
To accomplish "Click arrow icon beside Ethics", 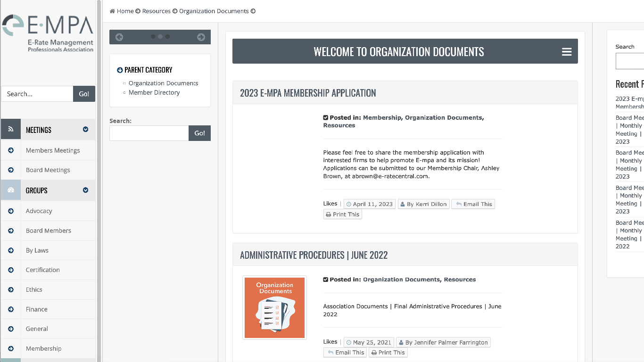I will tap(11, 290).
